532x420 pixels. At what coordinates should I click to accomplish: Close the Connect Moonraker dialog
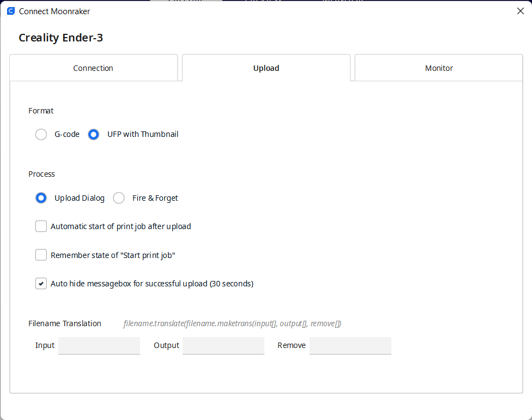(520, 11)
